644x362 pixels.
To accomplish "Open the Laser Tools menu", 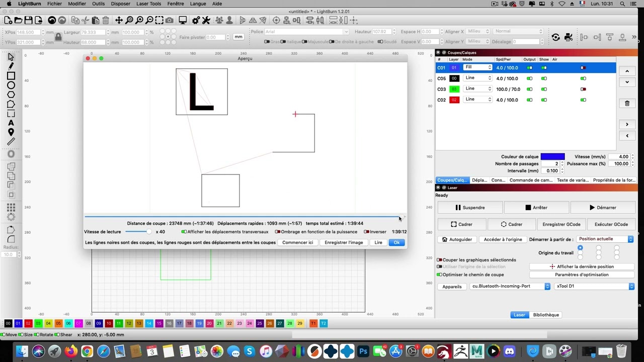I will (148, 4).
